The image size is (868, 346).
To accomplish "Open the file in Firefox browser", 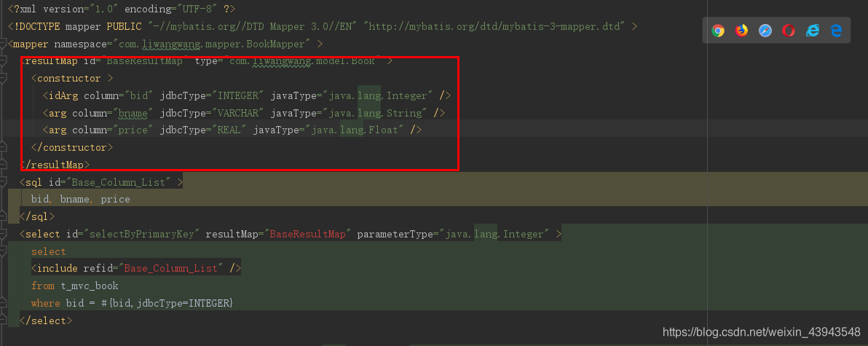I will point(742,31).
